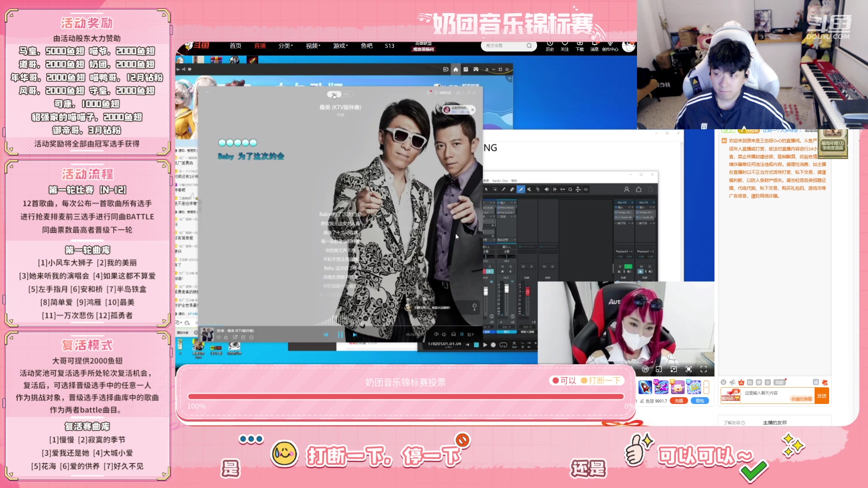Open the emoji picker in chat
The width and height of the screenshot is (868, 488).
723,382
